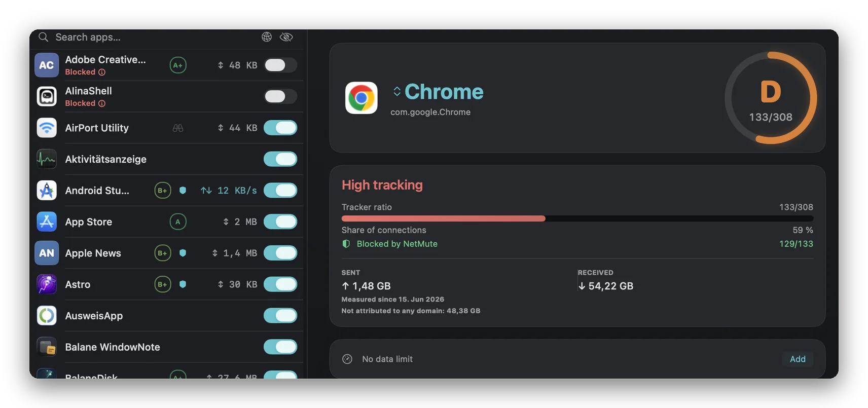Select the Balane WindowNote app icon
The image size is (868, 408).
47,347
